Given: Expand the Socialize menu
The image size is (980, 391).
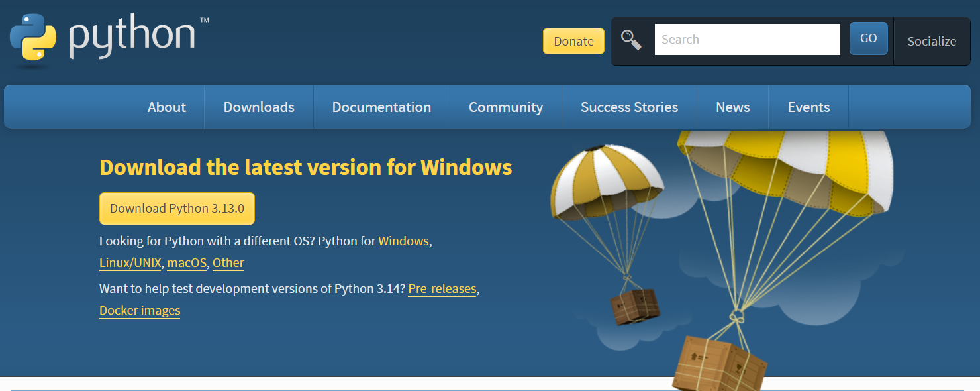Looking at the screenshot, I should pyautogui.click(x=931, y=41).
